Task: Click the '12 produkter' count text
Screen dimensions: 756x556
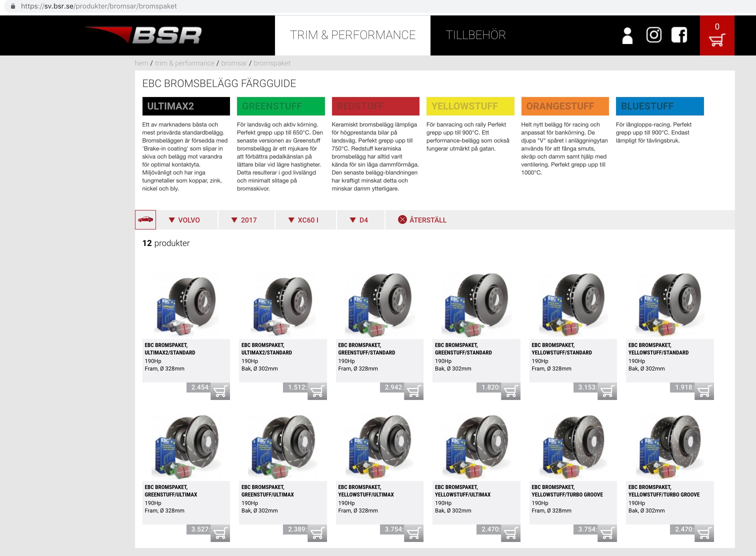Action: (x=166, y=243)
